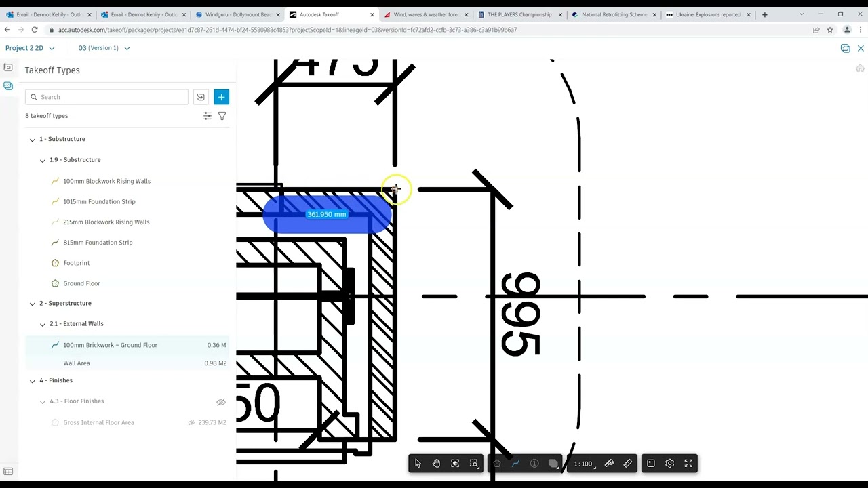Switch to Windguru - Dollymount browser tab

point(236,14)
